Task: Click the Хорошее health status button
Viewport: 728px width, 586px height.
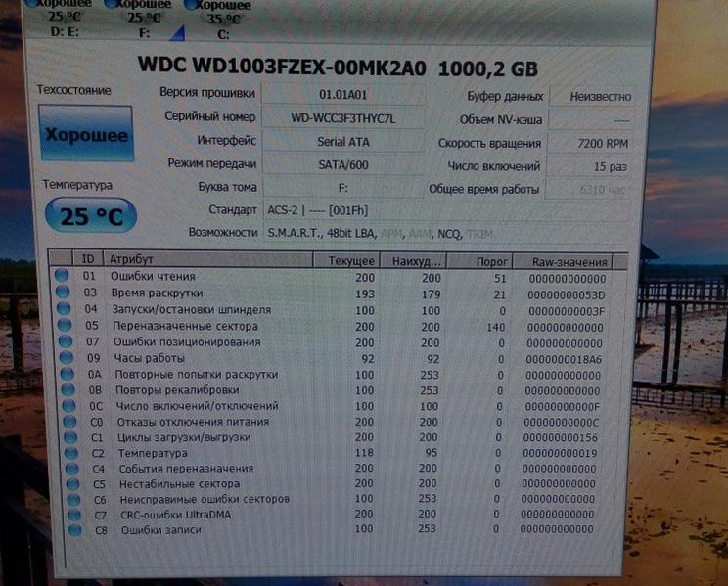Action: coord(86,134)
